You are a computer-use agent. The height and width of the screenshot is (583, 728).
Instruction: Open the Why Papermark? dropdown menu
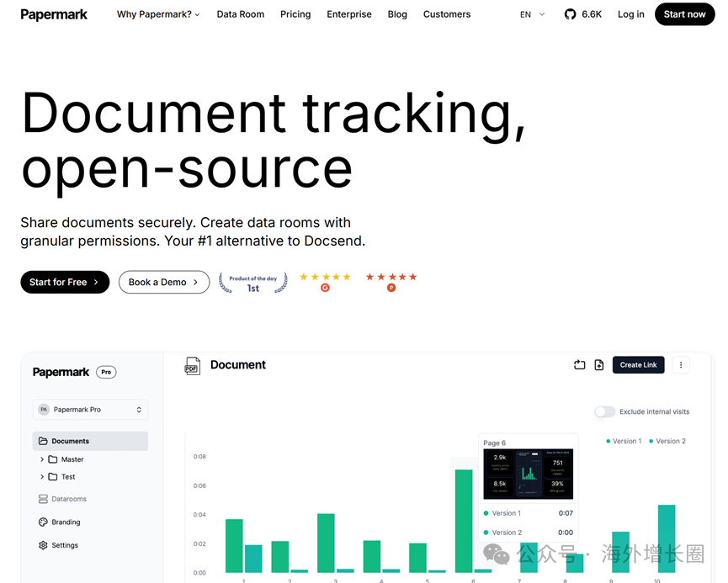(158, 14)
